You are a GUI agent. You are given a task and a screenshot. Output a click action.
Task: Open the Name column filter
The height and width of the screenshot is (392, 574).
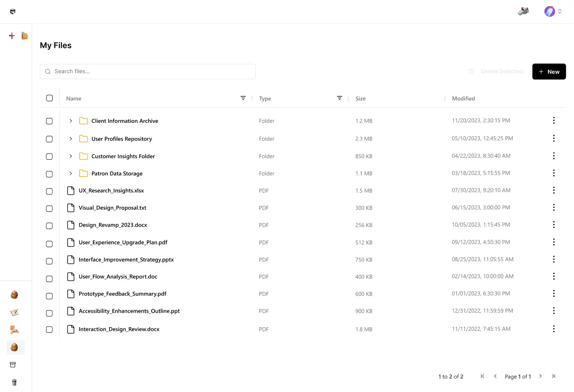coord(243,98)
